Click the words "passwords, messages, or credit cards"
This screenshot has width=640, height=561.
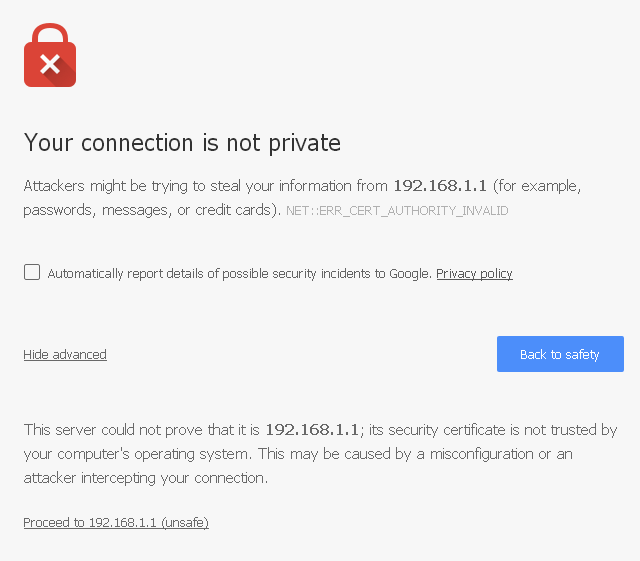(x=150, y=210)
